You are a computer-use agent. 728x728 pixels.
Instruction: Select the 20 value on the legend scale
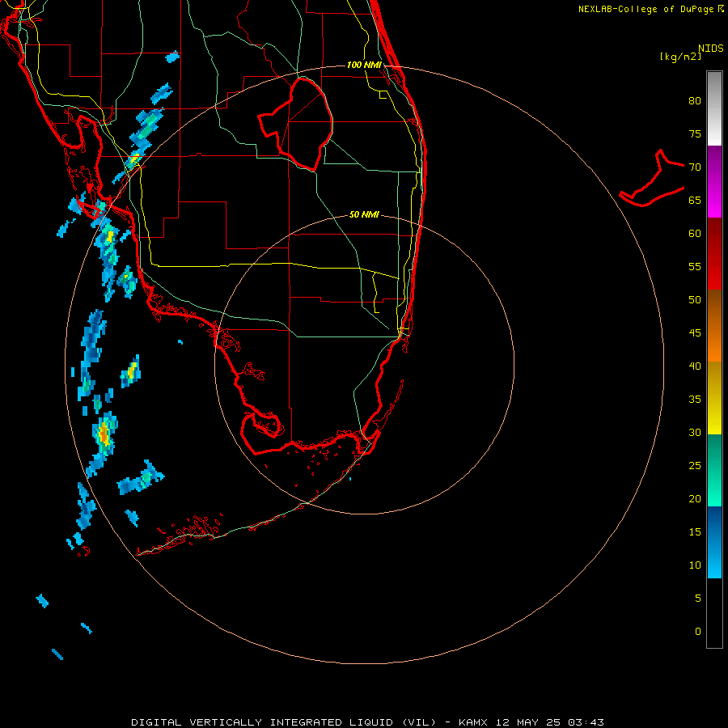coord(695,498)
